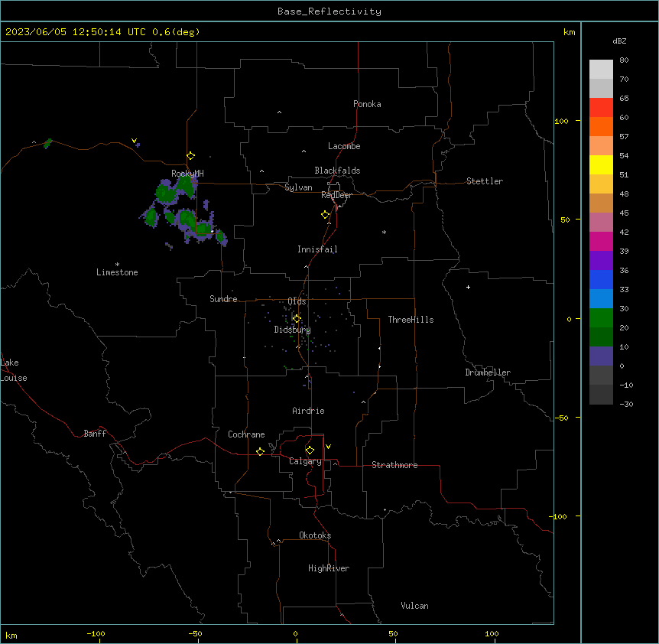Select the green 20-30 dBZ legend swatch
Viewport: 659px width, 644px height.
click(601, 318)
